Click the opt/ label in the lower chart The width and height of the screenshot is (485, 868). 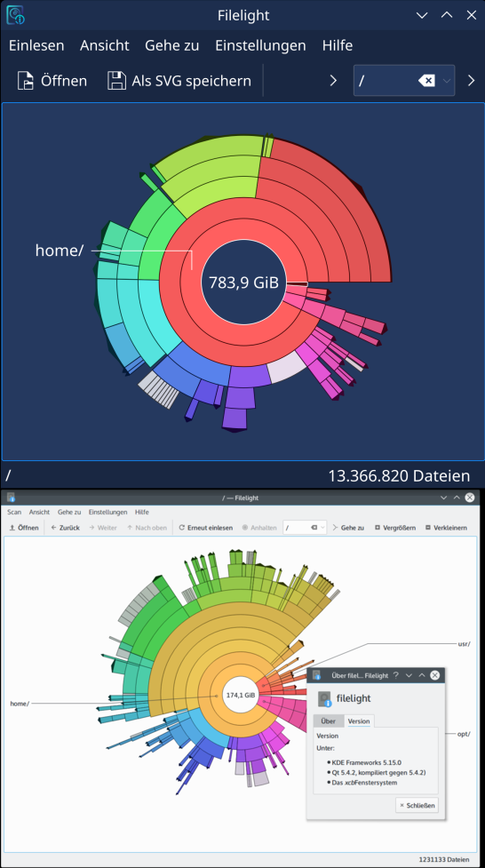tap(465, 734)
